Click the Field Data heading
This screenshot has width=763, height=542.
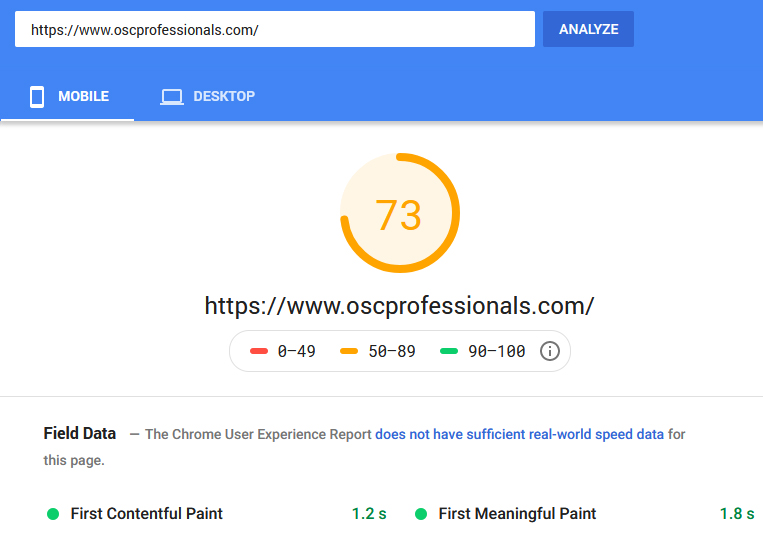click(x=80, y=434)
